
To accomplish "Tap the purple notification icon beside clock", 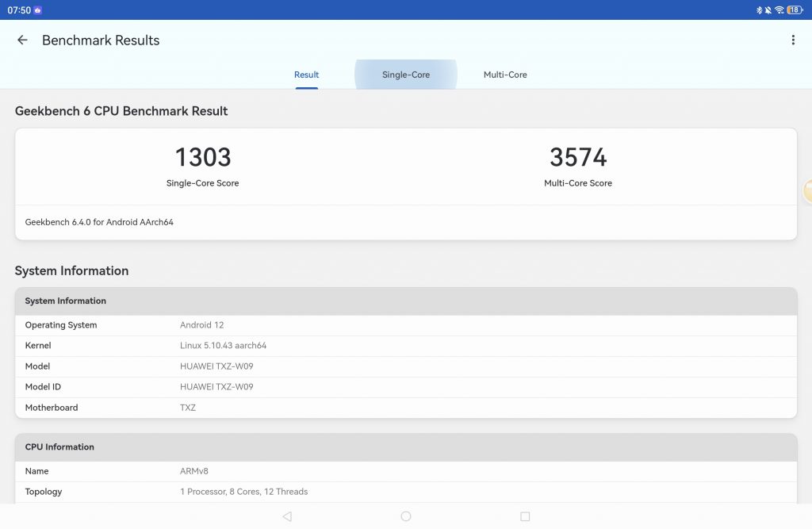I will coord(38,10).
